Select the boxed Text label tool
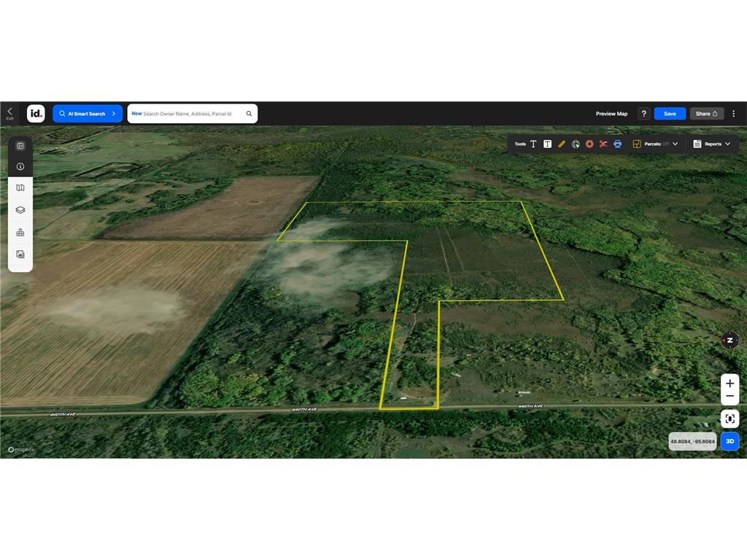 pyautogui.click(x=547, y=144)
